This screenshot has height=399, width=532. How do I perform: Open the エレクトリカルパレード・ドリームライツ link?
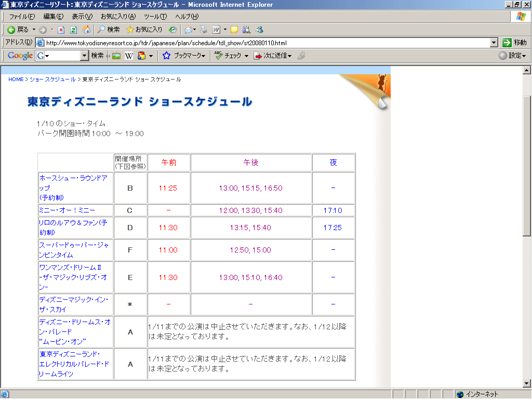(x=74, y=364)
